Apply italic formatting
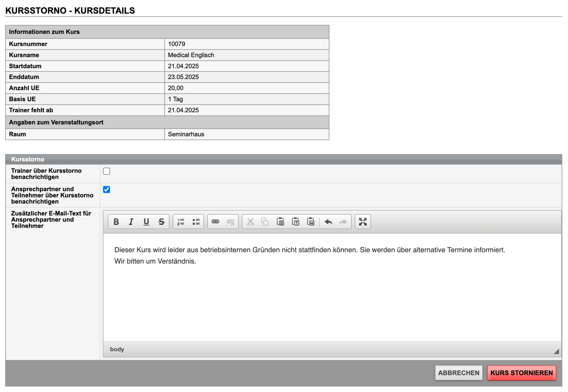 (x=131, y=222)
